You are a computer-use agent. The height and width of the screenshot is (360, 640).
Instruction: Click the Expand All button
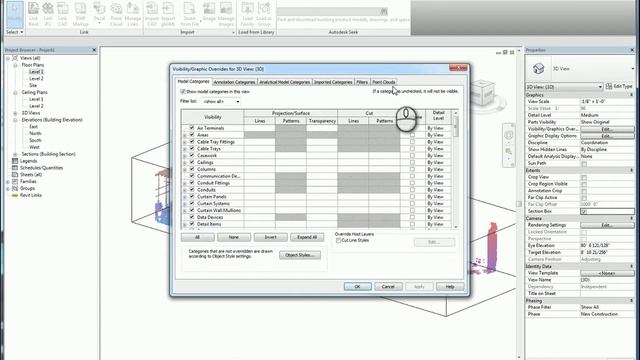(x=307, y=237)
